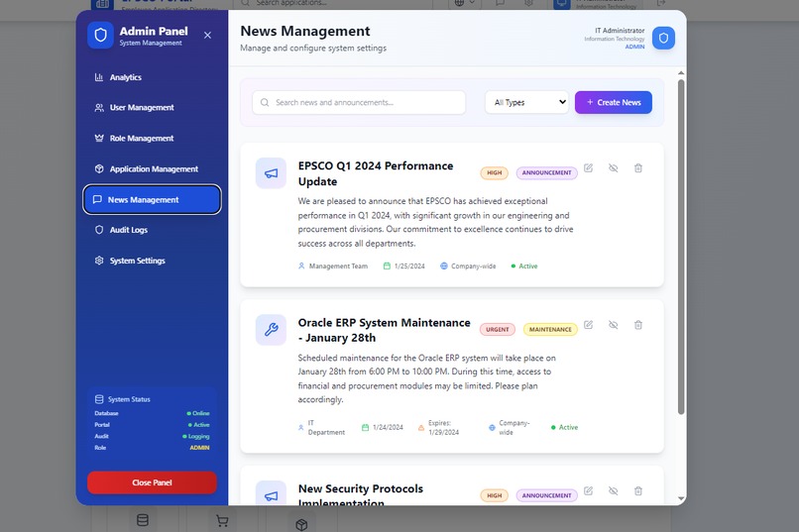Click the System Status database icon

pyautogui.click(x=99, y=399)
